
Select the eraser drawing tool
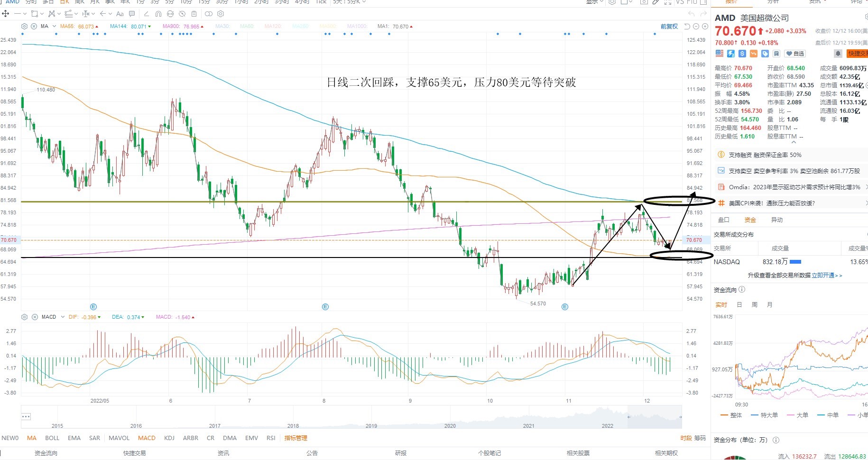pyautogui.click(x=146, y=14)
